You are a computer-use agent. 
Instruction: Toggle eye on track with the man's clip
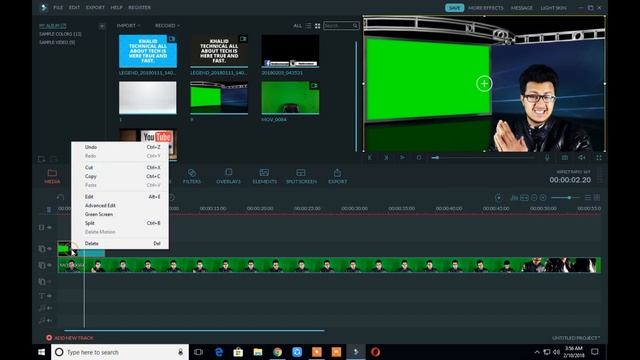coord(49,265)
